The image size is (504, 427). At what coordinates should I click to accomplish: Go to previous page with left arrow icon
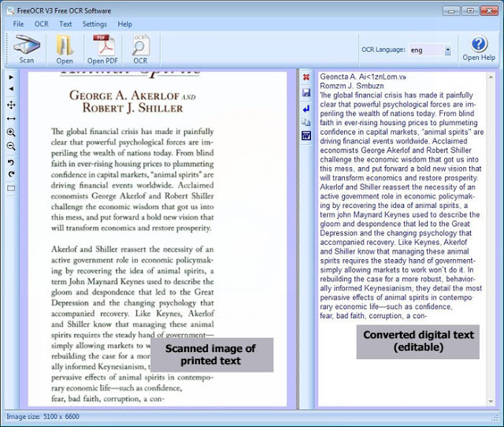click(11, 88)
